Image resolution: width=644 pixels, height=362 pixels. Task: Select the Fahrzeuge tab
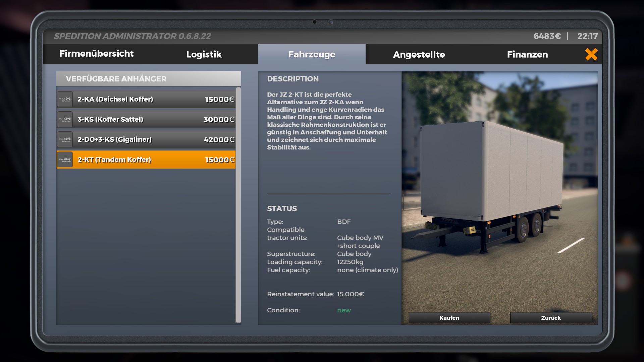(x=312, y=54)
